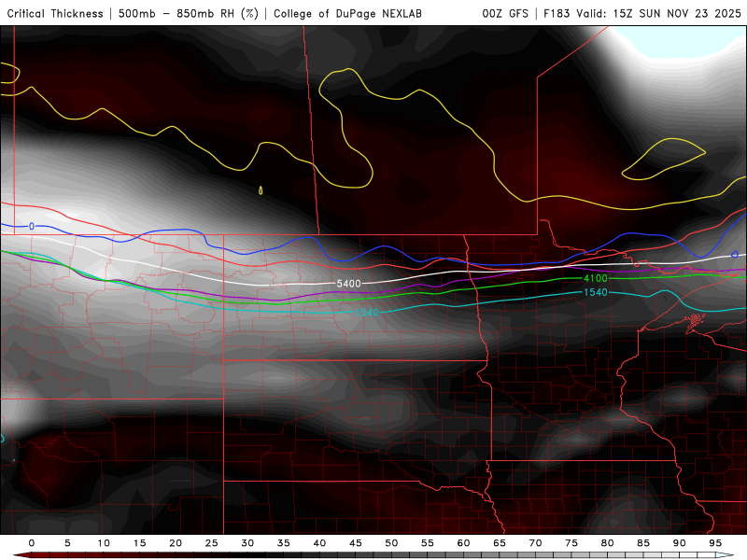Click the colorbar tick label 0
Image resolution: width=747 pixels, height=560 pixels.
(32, 543)
